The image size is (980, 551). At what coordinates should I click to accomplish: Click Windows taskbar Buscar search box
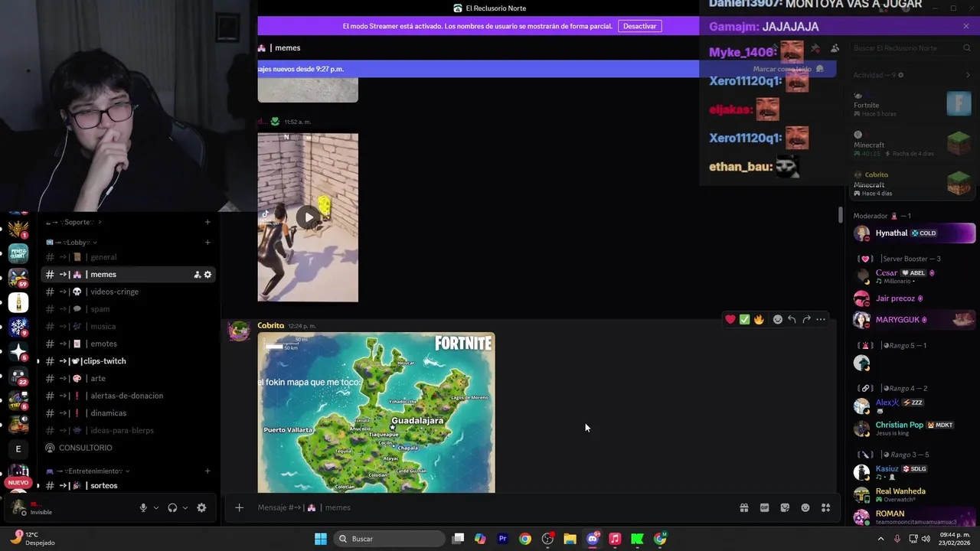click(x=389, y=539)
